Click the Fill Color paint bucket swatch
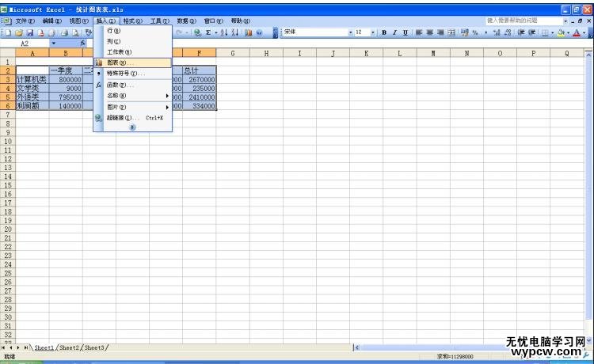Image resolution: width=594 pixels, height=364 pixels. [561, 32]
